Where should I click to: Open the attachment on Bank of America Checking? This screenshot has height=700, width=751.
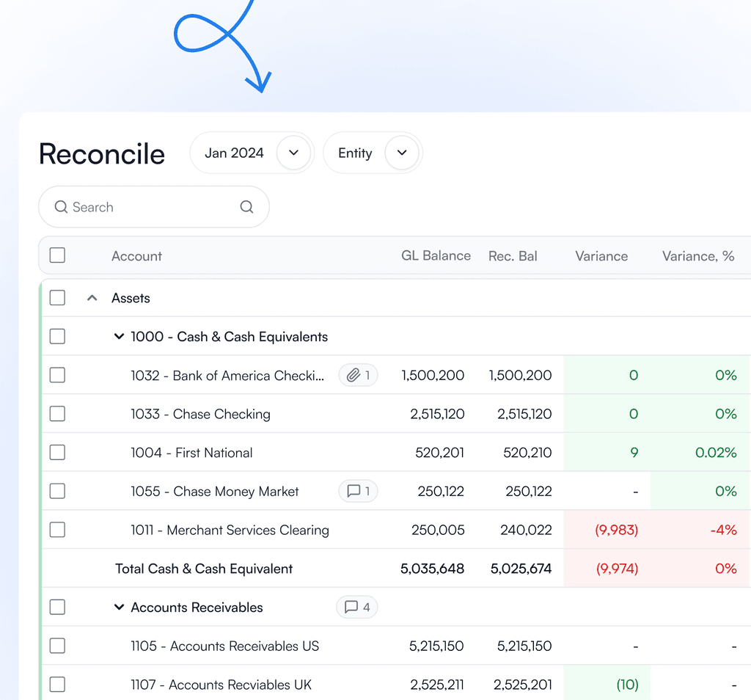pos(358,375)
